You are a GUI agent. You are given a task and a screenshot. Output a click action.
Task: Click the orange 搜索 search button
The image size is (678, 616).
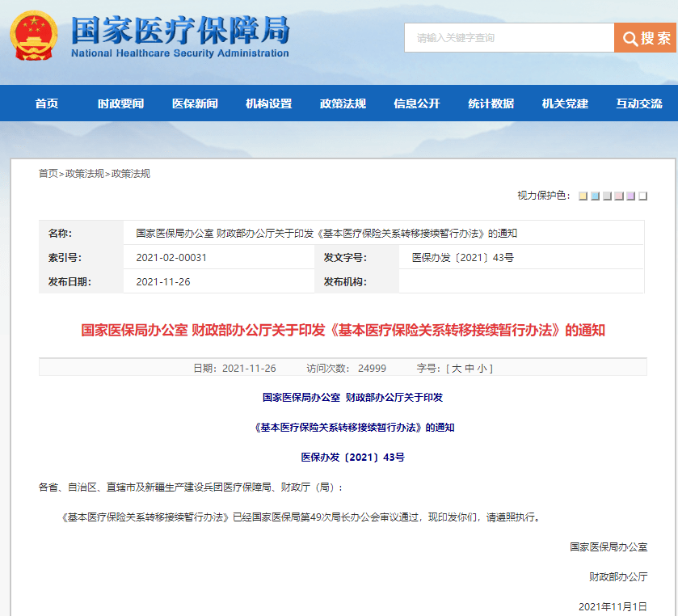(646, 38)
